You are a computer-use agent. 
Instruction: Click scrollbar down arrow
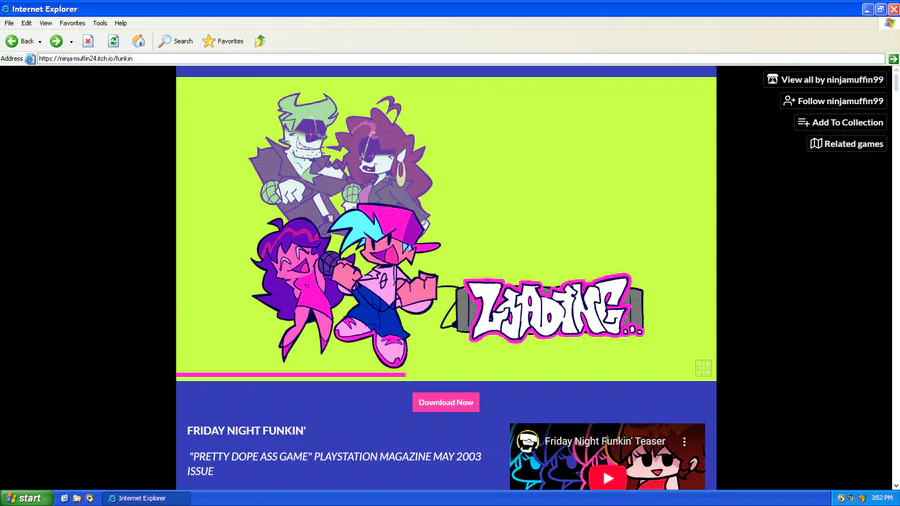click(895, 485)
